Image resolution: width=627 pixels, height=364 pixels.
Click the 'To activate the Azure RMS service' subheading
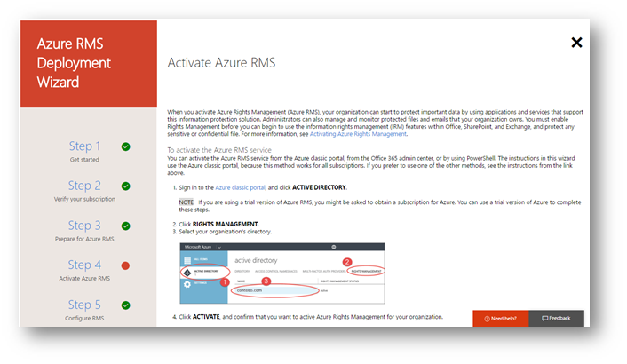pos(219,150)
